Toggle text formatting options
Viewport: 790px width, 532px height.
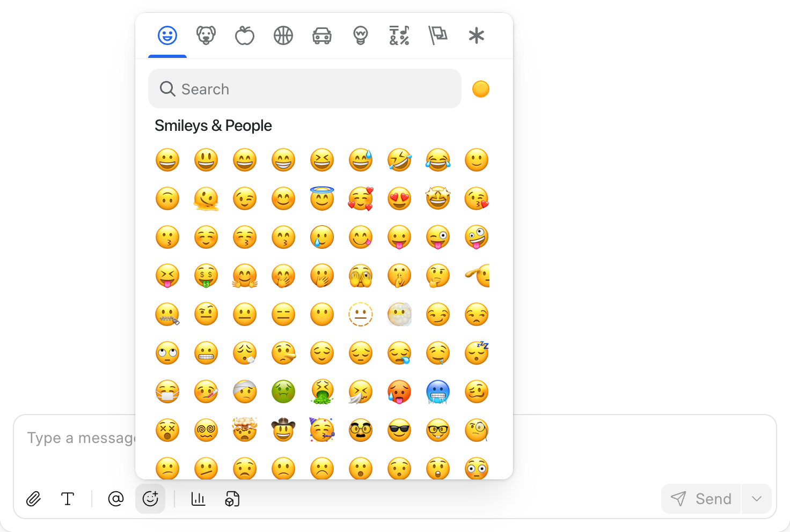pyautogui.click(x=68, y=499)
